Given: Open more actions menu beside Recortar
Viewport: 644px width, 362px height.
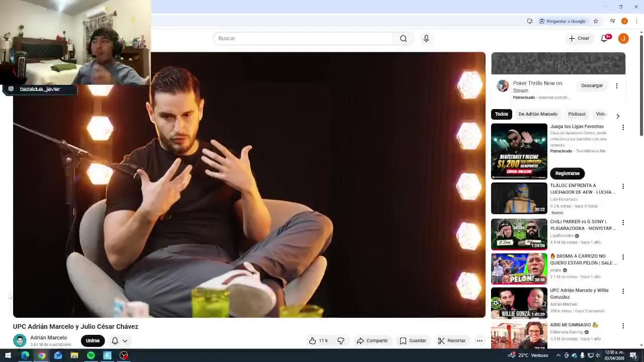Looking at the screenshot, I should (479, 341).
